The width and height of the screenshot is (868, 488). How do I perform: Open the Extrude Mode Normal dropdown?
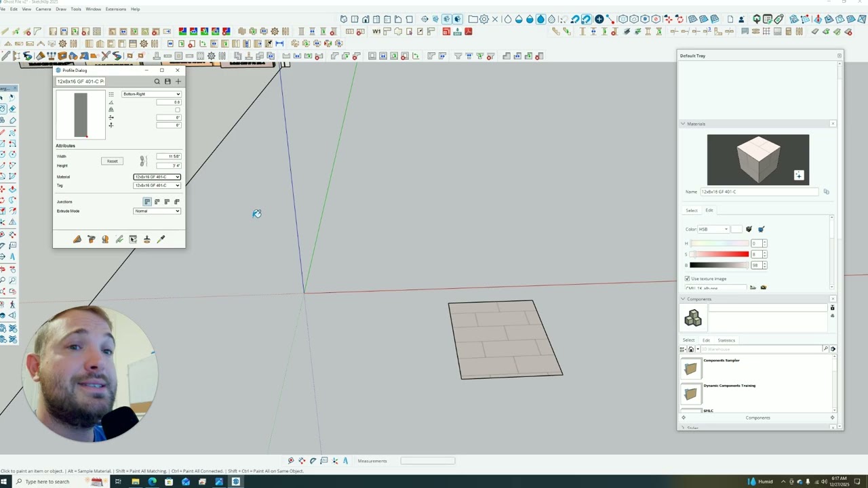pos(157,211)
